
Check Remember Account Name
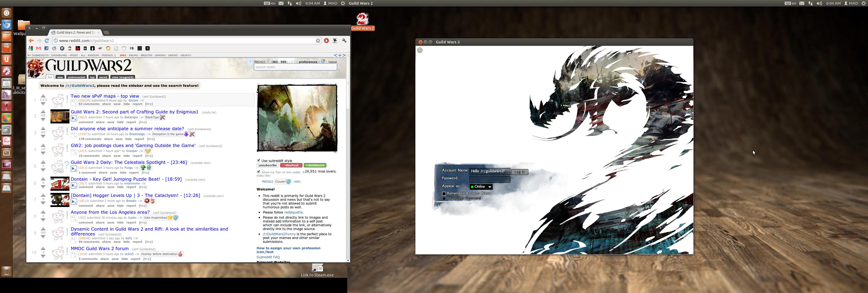(444, 193)
